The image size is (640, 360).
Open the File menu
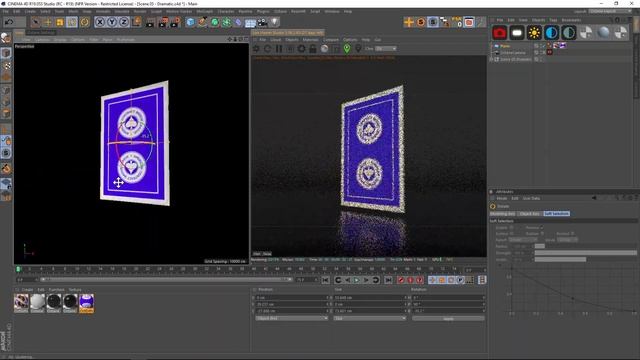6,11
